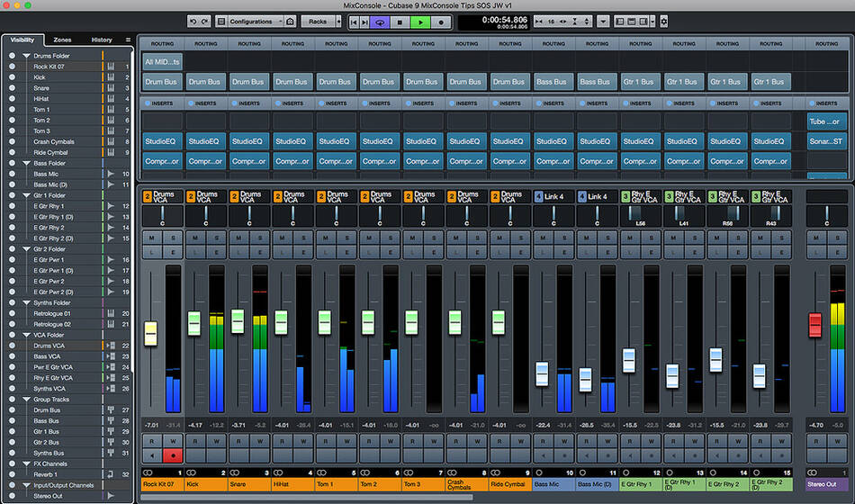Collapse the Synths Folder tree
This screenshot has height=504, width=855.
point(26,302)
